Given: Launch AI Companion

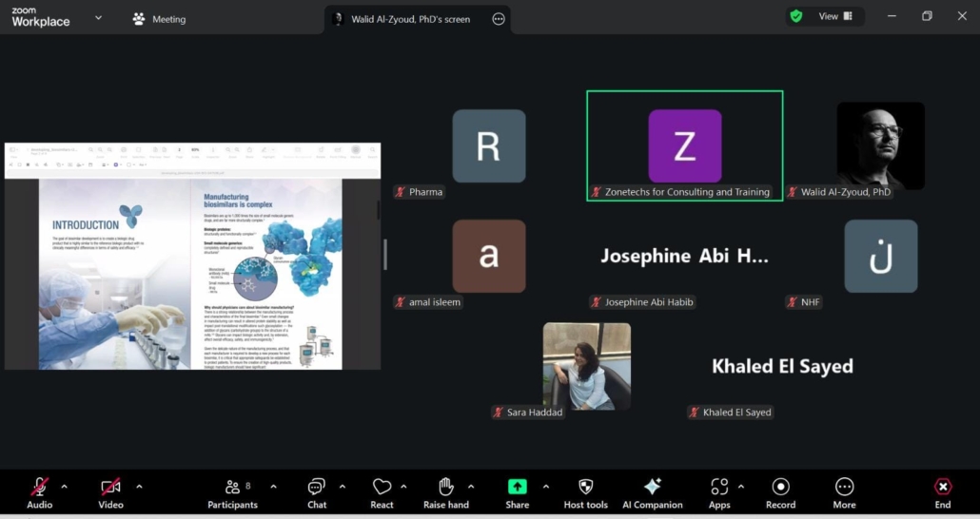Looking at the screenshot, I should tap(652, 492).
